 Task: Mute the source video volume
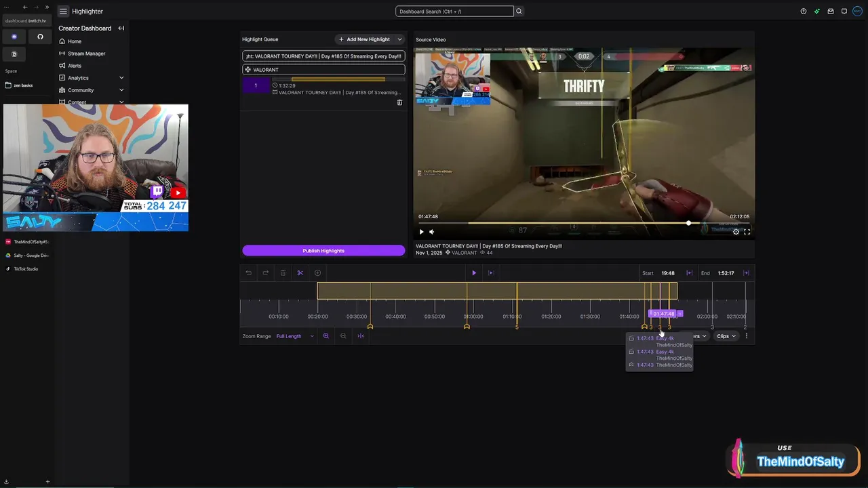[432, 232]
